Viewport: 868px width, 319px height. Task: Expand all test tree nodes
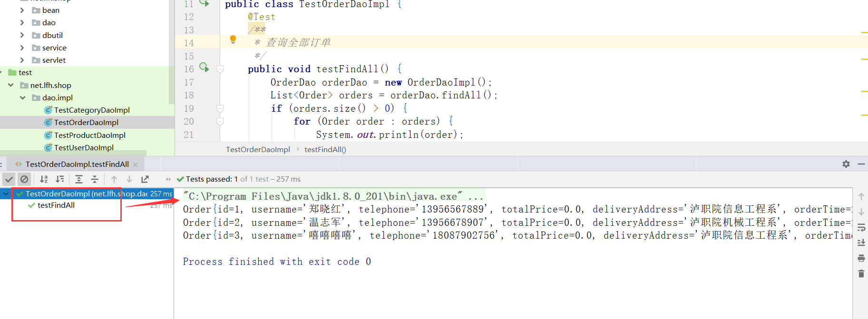[79, 179]
